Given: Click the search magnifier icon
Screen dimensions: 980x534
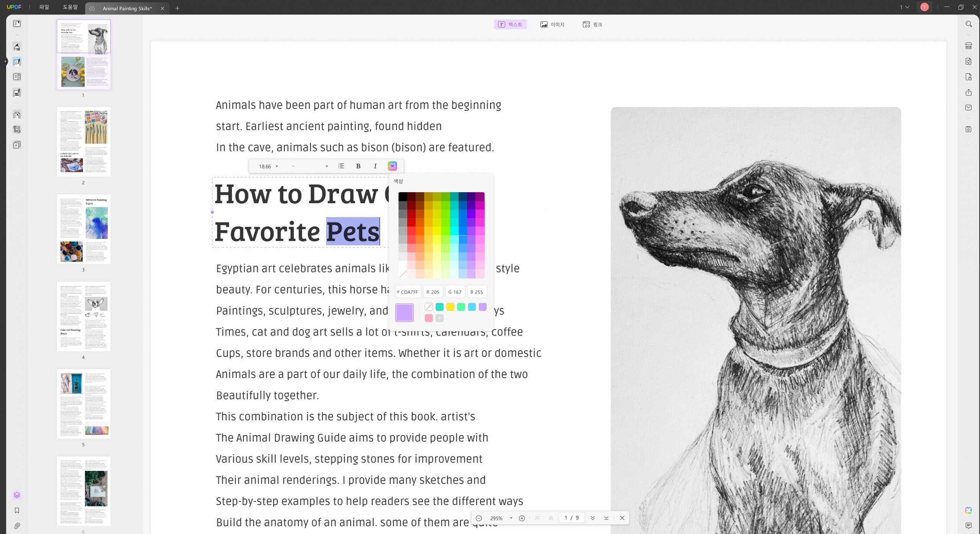Looking at the screenshot, I should (x=969, y=24).
